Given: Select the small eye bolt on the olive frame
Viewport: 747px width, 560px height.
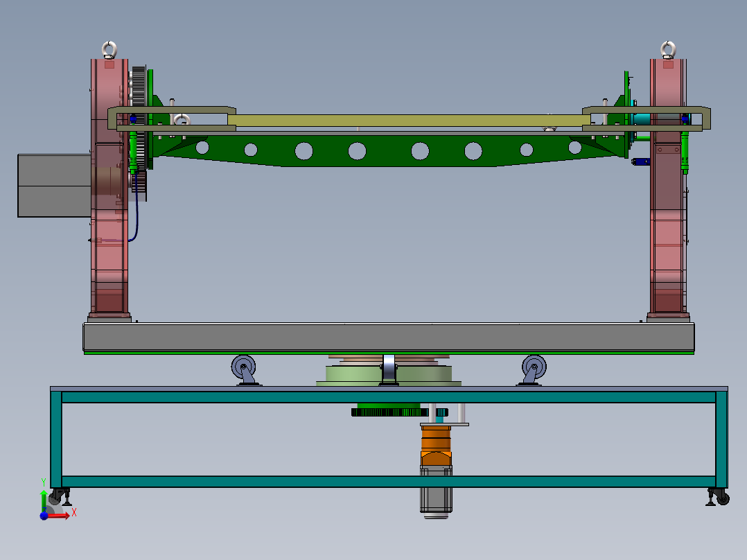Looking at the screenshot, I should click(182, 120).
